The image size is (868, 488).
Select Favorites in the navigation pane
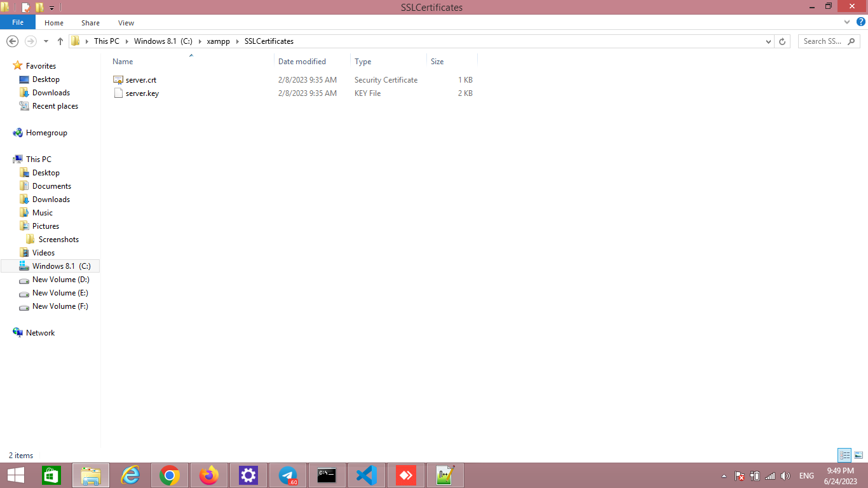(41, 66)
